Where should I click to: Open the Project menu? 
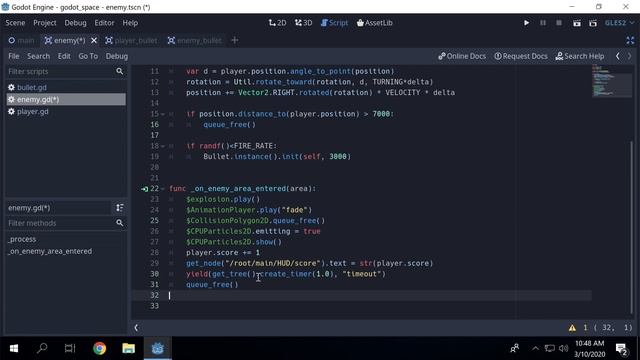coord(44,23)
